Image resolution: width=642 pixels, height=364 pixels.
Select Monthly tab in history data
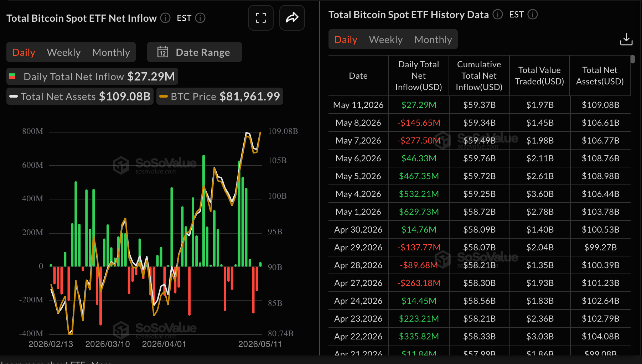coord(433,40)
